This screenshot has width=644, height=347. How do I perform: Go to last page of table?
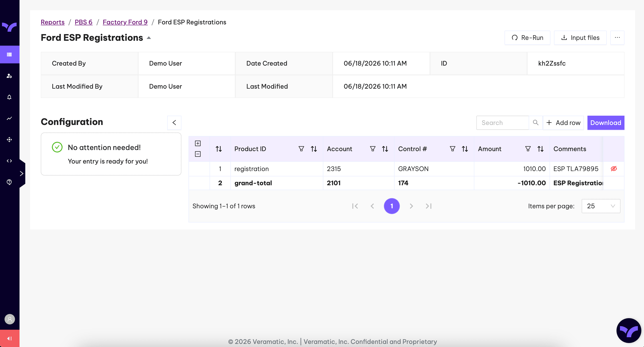pyautogui.click(x=428, y=206)
